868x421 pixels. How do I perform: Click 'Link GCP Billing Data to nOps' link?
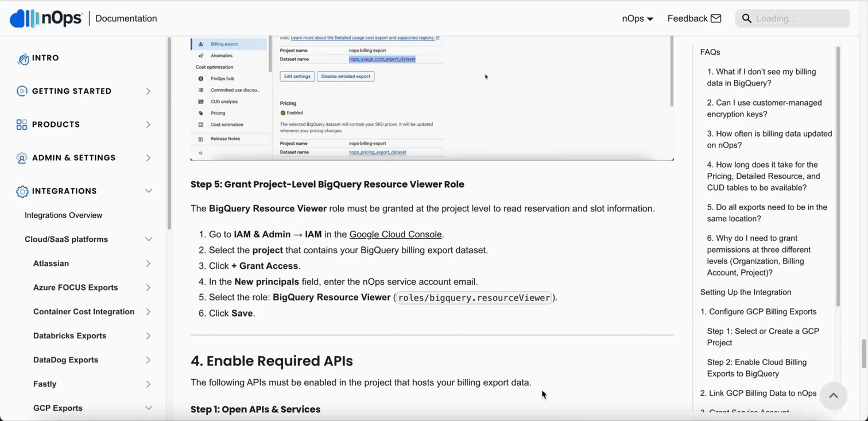(758, 393)
